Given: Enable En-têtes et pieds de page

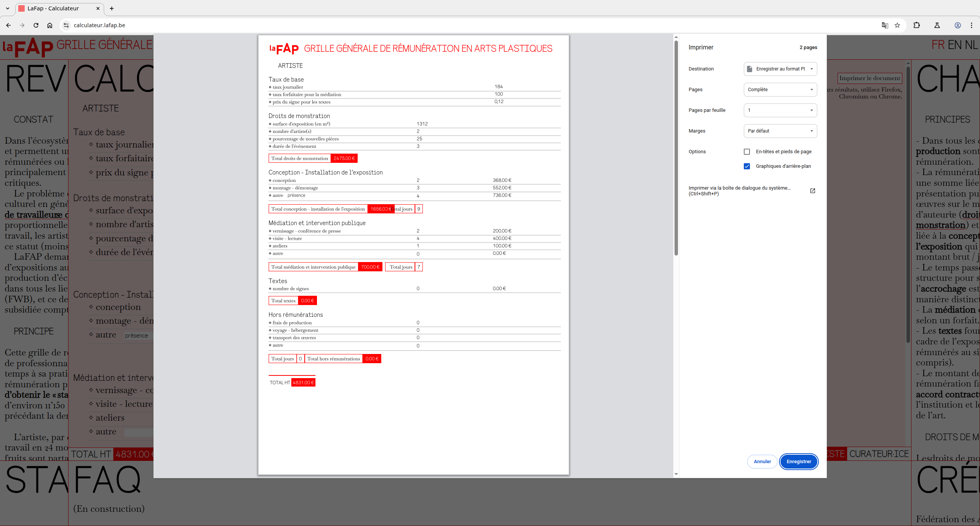Looking at the screenshot, I should (x=747, y=152).
